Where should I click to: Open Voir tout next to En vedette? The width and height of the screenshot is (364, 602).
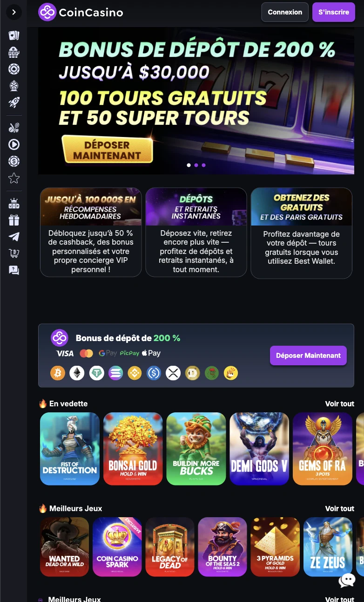(340, 404)
